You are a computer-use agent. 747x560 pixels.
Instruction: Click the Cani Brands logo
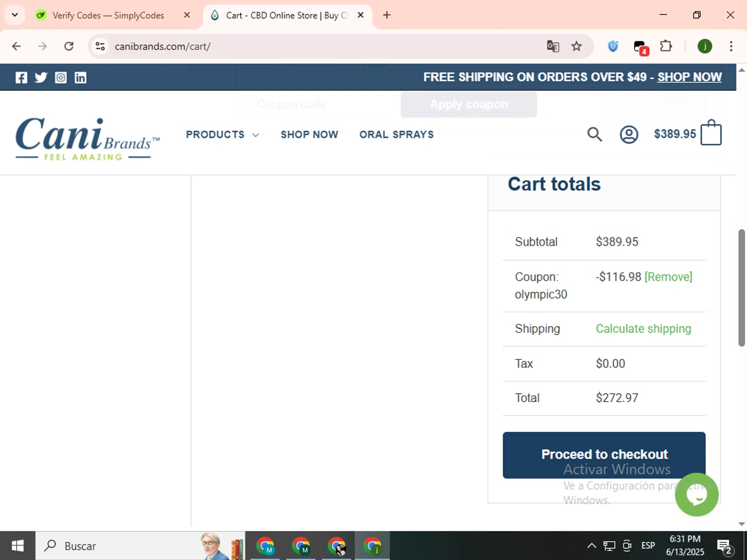88,139
